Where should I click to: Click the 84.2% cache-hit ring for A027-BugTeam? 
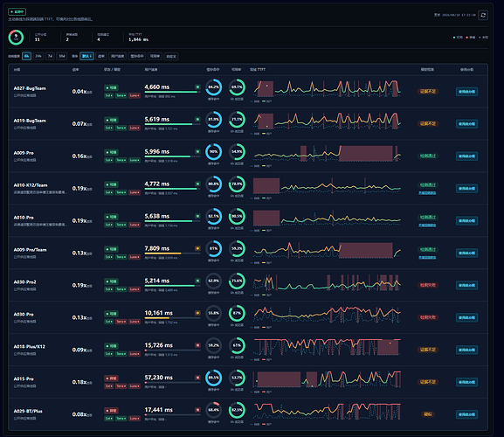click(213, 87)
